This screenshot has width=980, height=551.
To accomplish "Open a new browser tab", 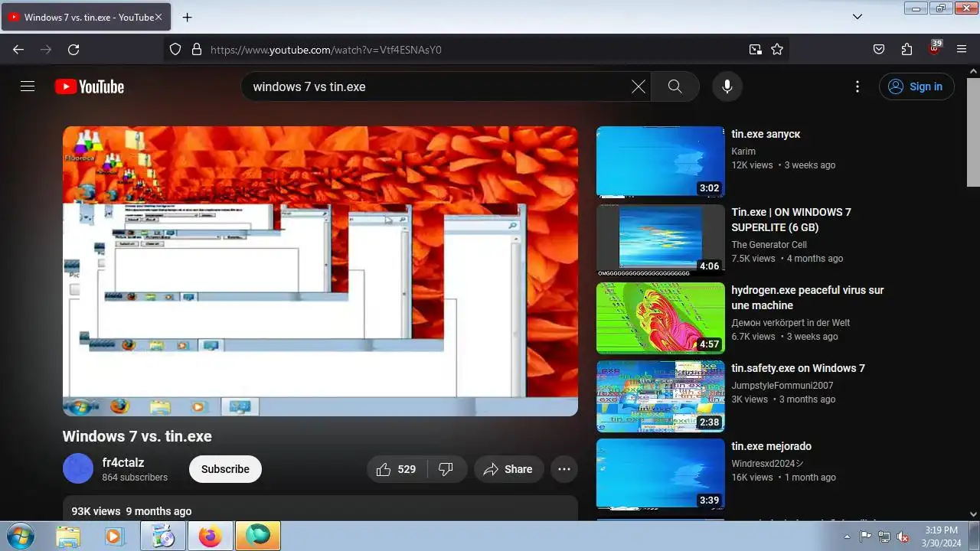I will coord(187,17).
